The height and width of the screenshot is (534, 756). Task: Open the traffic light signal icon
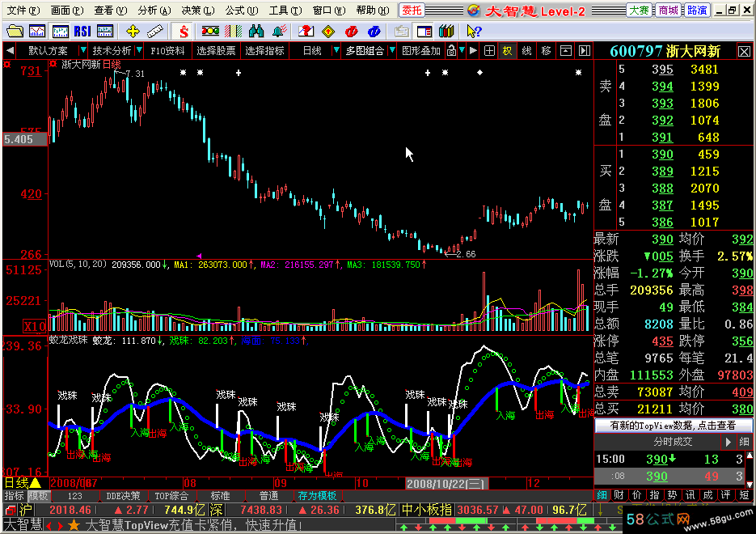click(210, 32)
